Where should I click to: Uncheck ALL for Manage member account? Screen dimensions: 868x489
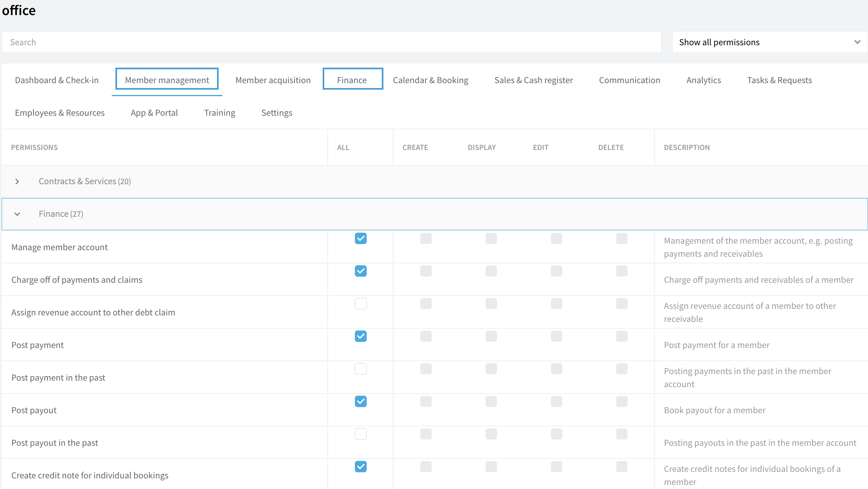361,238
